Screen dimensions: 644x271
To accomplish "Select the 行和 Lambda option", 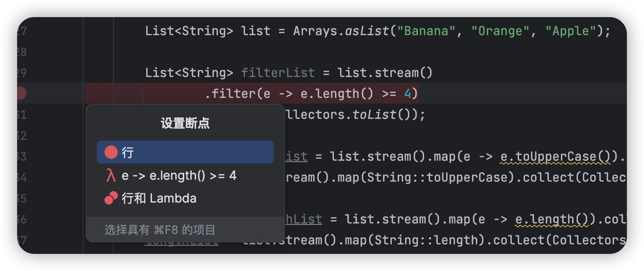I will (x=185, y=198).
